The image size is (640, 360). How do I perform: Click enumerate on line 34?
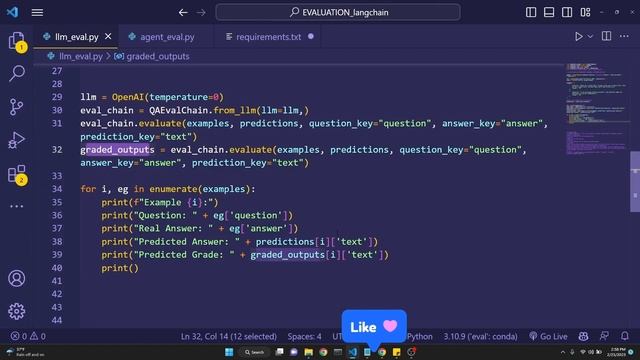point(173,189)
